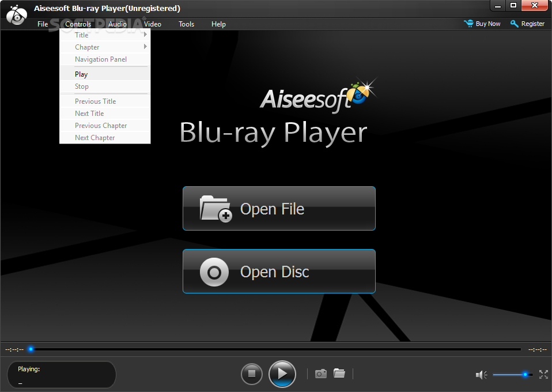Click the total duration time indicator

(x=537, y=350)
